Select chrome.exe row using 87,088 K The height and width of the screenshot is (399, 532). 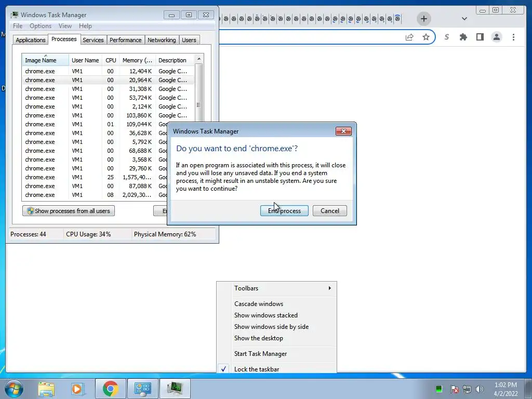[95, 186]
